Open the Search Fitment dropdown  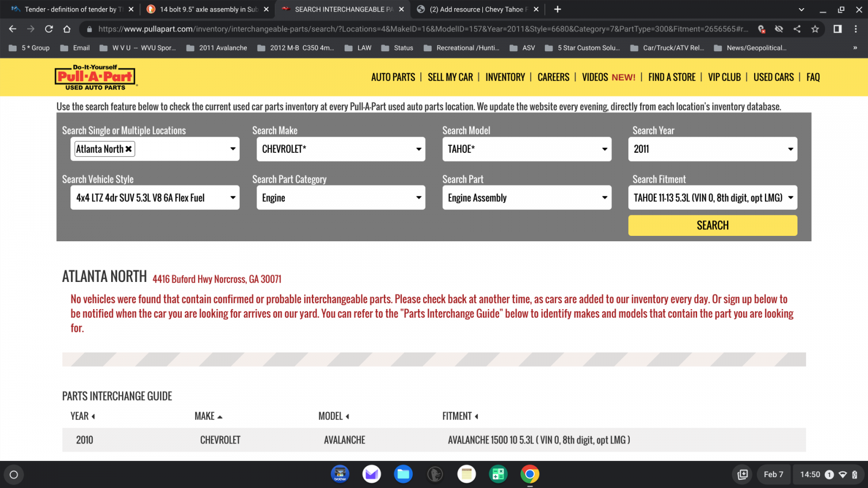click(713, 198)
